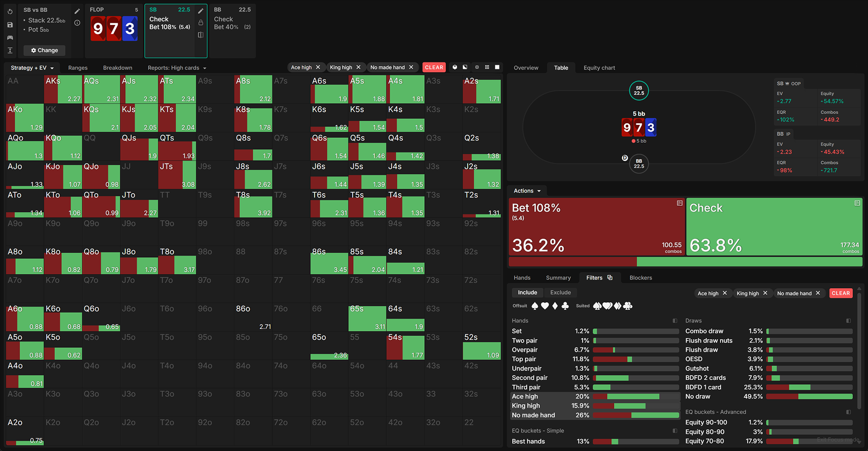Open the Strategy + EV dropdown
The image size is (868, 451).
(x=32, y=68)
